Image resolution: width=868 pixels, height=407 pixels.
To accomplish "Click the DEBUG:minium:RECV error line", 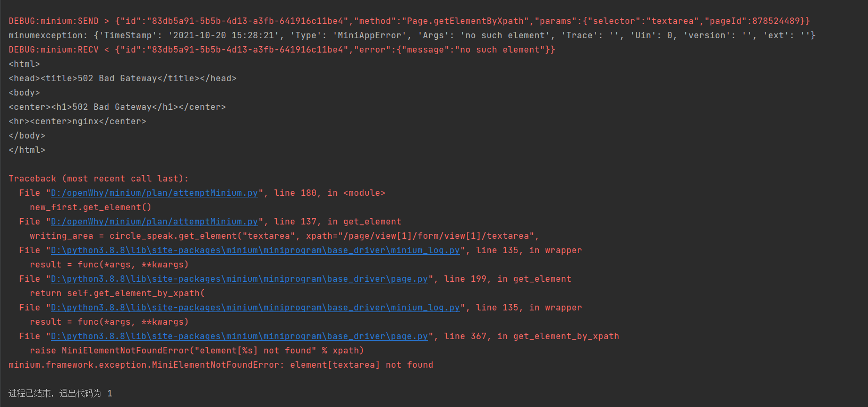I will coord(282,50).
